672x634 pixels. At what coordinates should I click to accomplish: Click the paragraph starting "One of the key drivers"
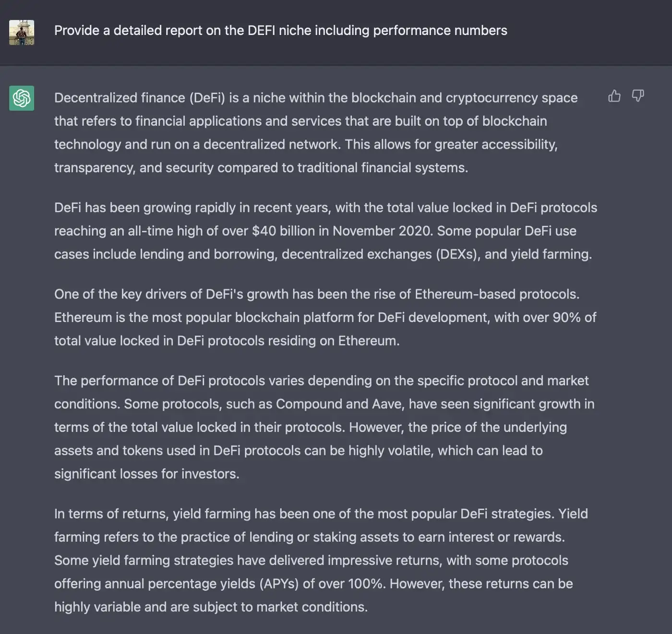pyautogui.click(x=325, y=317)
